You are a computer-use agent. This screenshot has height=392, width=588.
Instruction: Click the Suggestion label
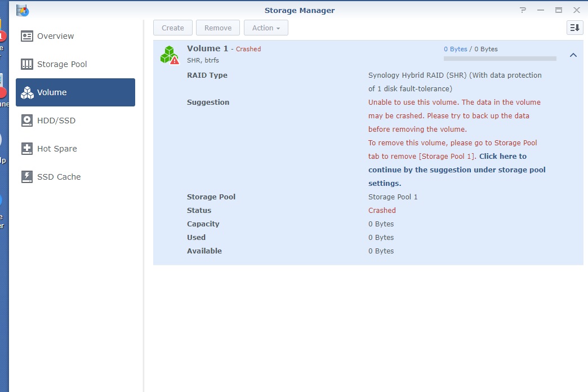(208, 103)
